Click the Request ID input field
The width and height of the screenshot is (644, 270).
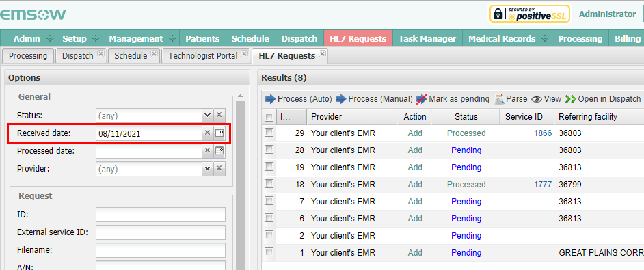point(161,215)
